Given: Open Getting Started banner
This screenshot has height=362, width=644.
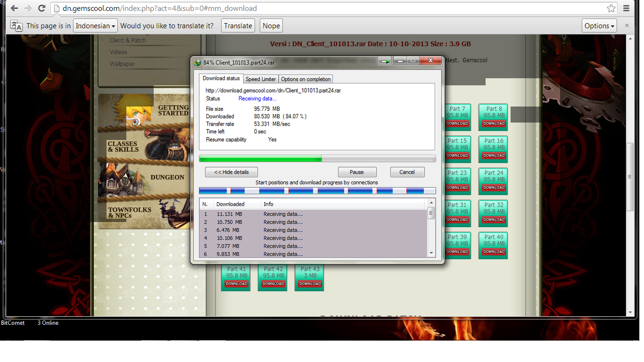Looking at the screenshot, I should point(143,110).
